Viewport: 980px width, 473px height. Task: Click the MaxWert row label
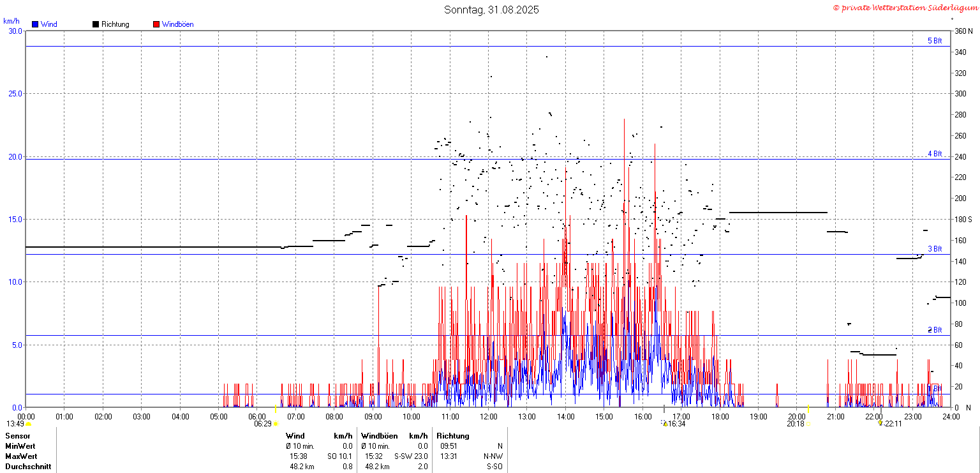[21, 456]
